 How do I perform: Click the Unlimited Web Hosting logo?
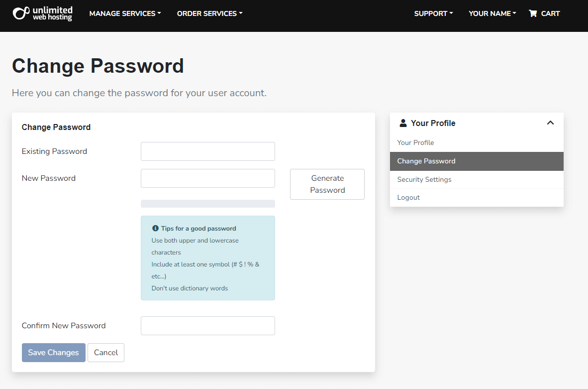click(42, 13)
